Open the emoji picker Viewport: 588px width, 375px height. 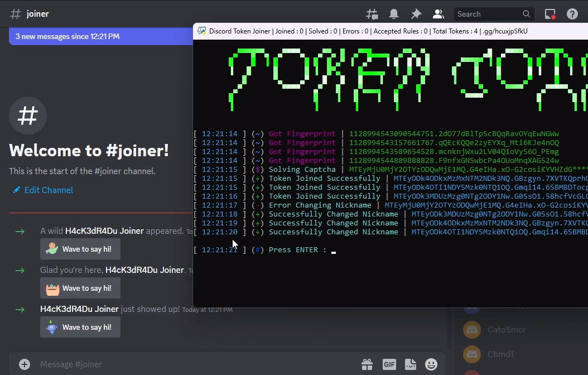pyautogui.click(x=431, y=364)
